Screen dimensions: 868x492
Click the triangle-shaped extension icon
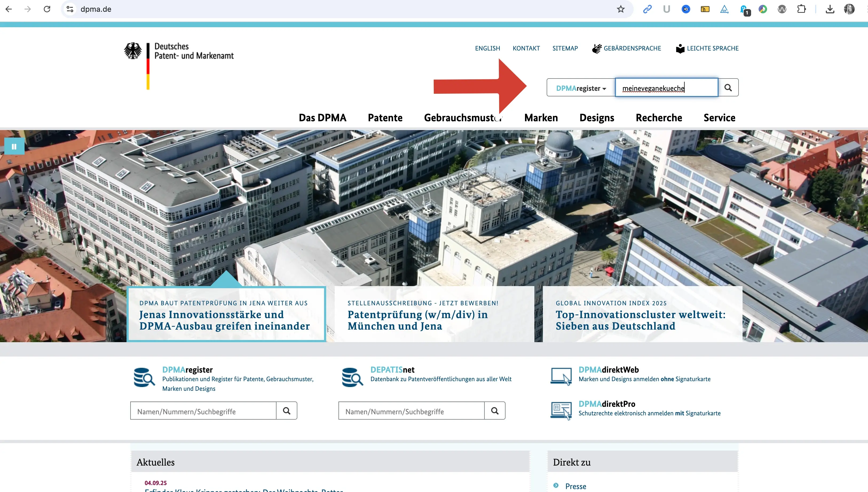pos(724,9)
